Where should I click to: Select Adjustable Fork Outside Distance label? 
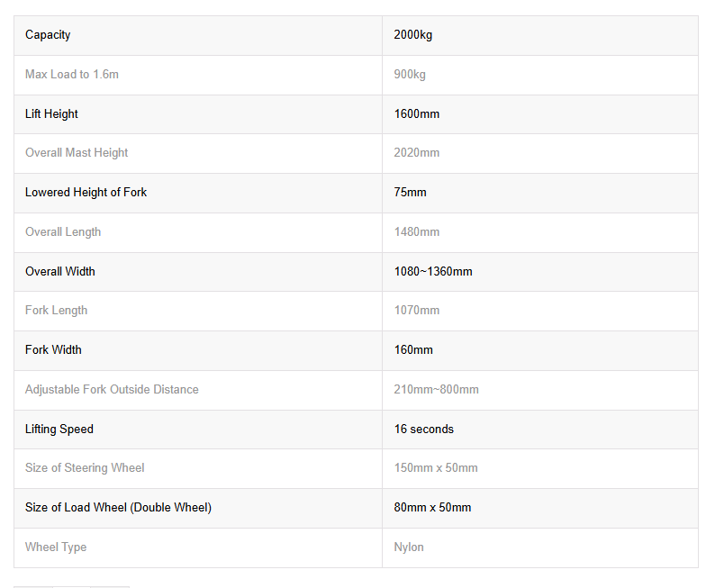(x=112, y=390)
